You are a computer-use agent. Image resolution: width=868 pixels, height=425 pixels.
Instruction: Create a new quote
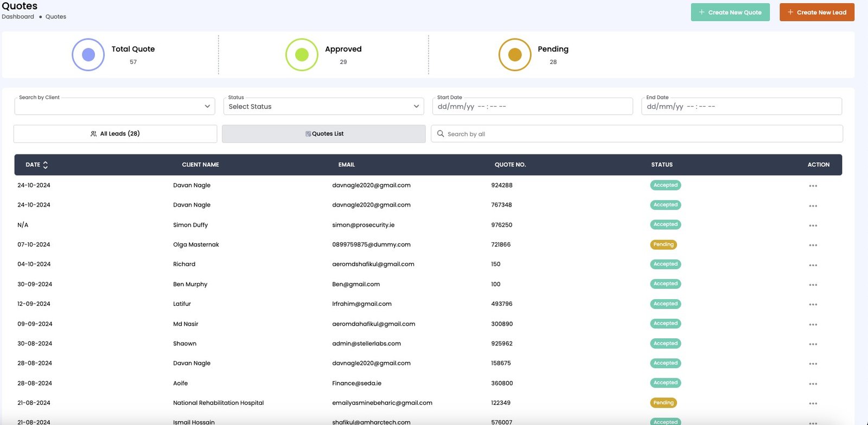click(x=730, y=12)
